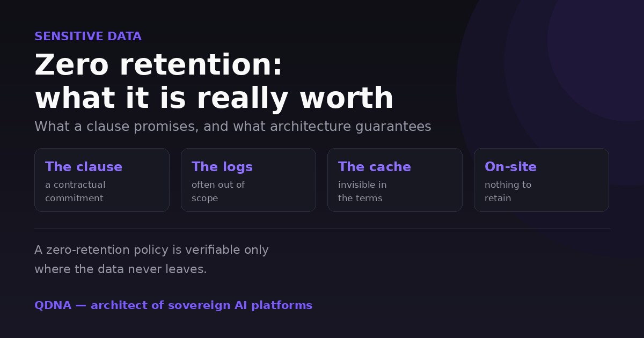
Task: Select the 'Zero retention:' headline text
Action: 158,65
